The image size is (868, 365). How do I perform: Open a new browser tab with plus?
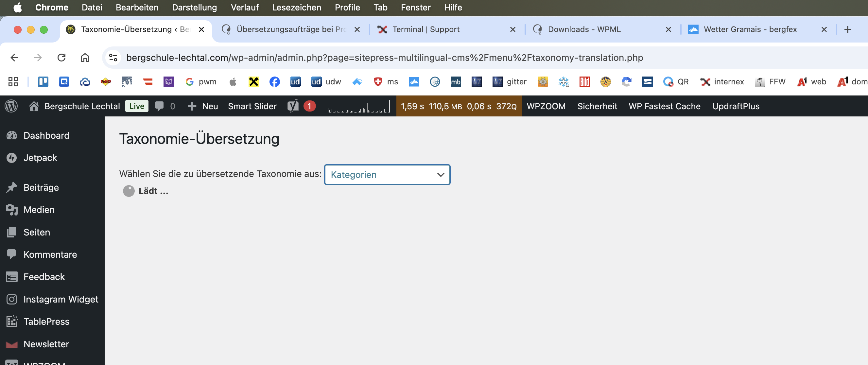tap(847, 29)
